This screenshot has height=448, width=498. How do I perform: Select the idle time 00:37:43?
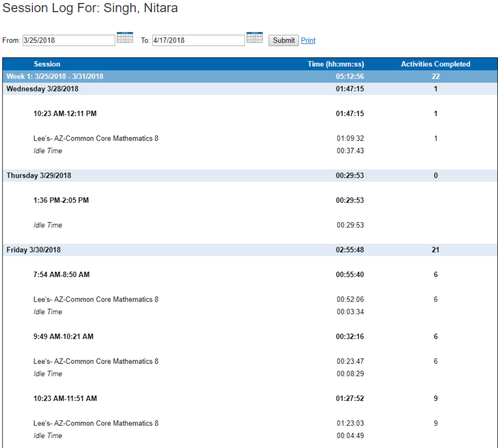click(350, 150)
